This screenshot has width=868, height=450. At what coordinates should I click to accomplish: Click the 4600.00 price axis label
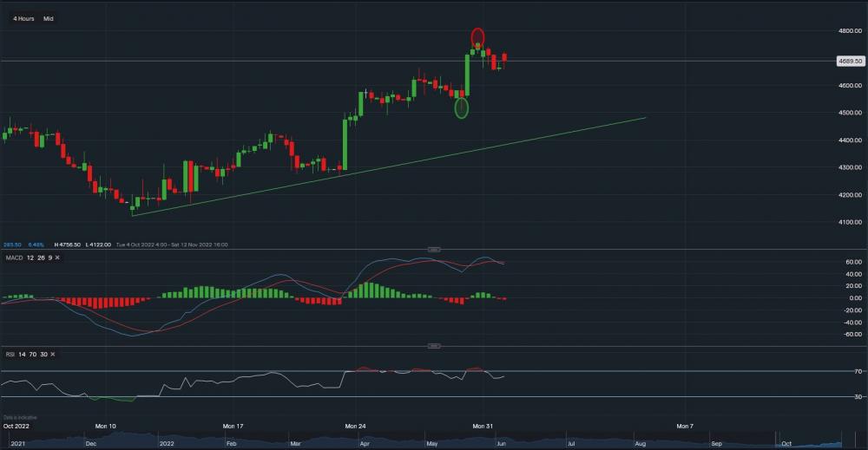tap(851, 86)
